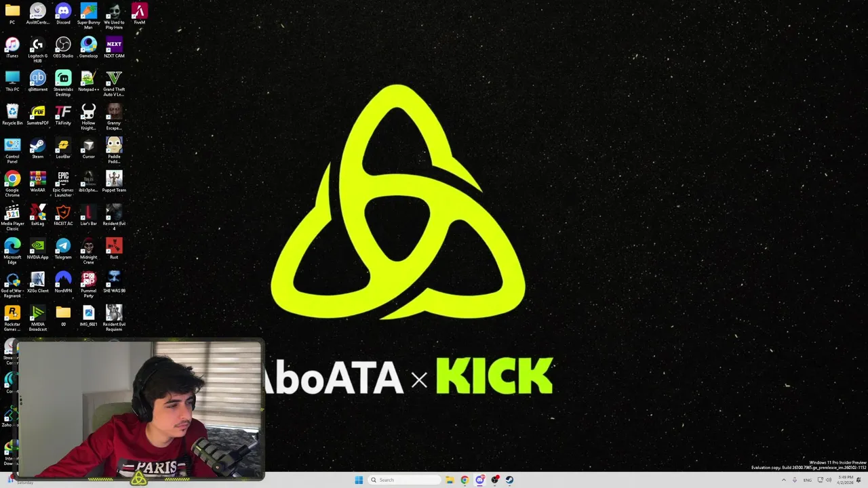Open the Windows Start menu
Screen dimensions: 868x488
359,480
